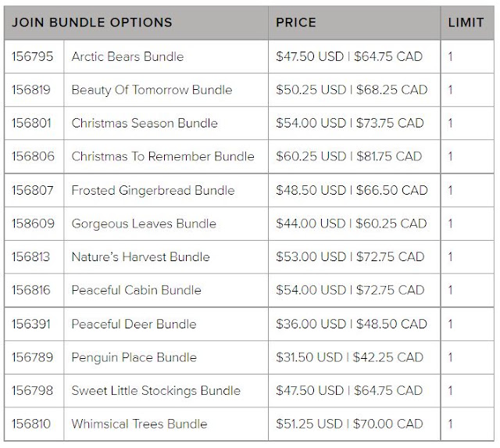Click the JOIN BUNDLE OPTIONS header

pyautogui.click(x=92, y=23)
